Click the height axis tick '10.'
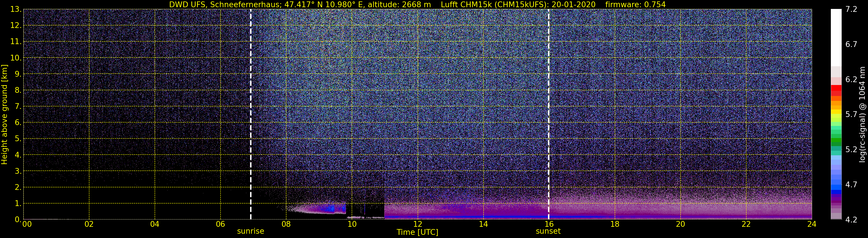The image size is (868, 238). (x=16, y=58)
